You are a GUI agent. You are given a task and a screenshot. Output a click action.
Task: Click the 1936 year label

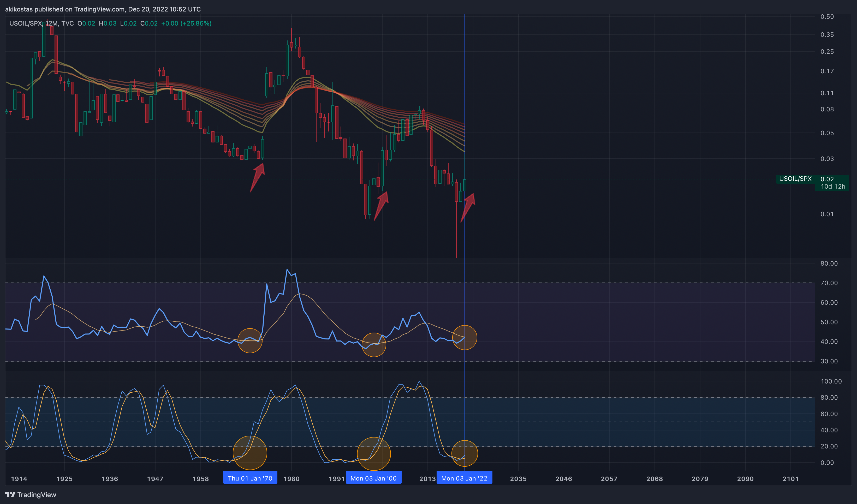pyautogui.click(x=110, y=479)
